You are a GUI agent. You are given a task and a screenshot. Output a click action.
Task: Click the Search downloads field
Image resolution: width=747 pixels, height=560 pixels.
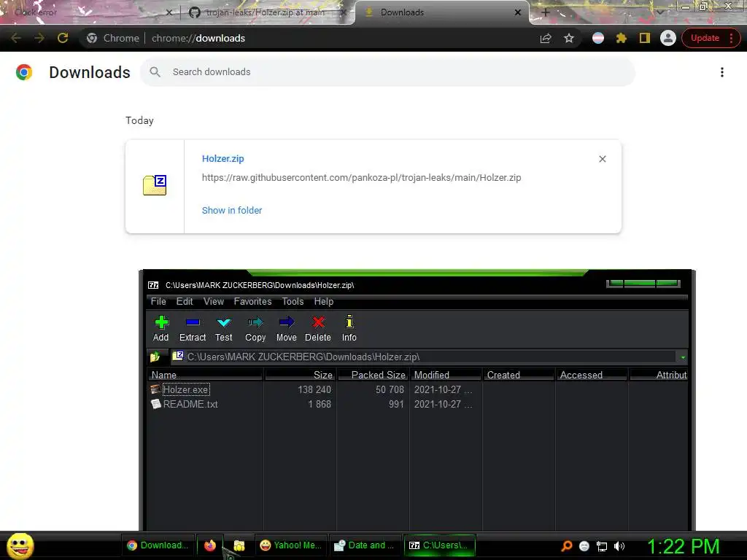click(387, 72)
